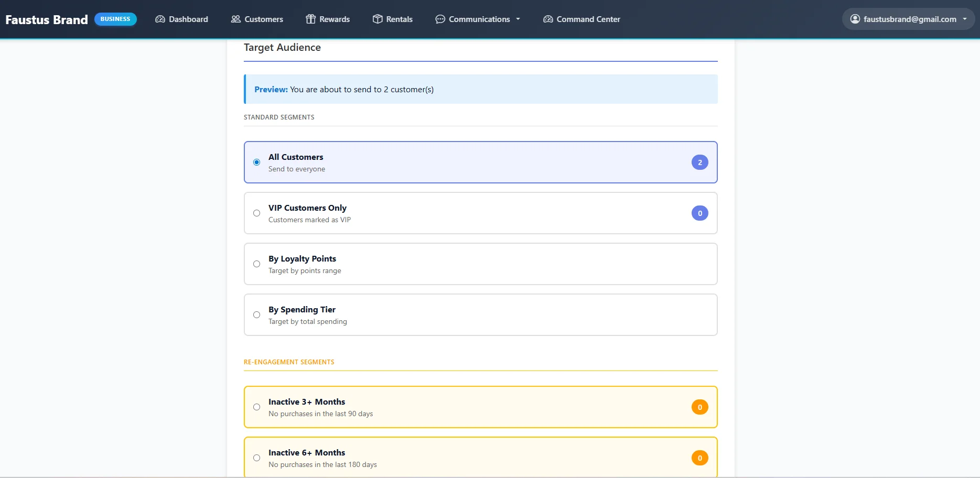
Task: Click the Faustus Brand logo link
Action: tap(47, 20)
